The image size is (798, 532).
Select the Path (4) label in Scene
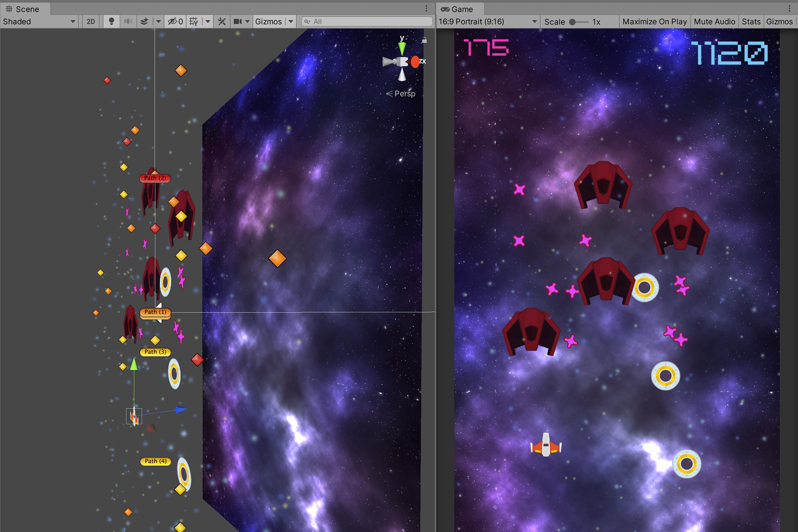coord(155,461)
